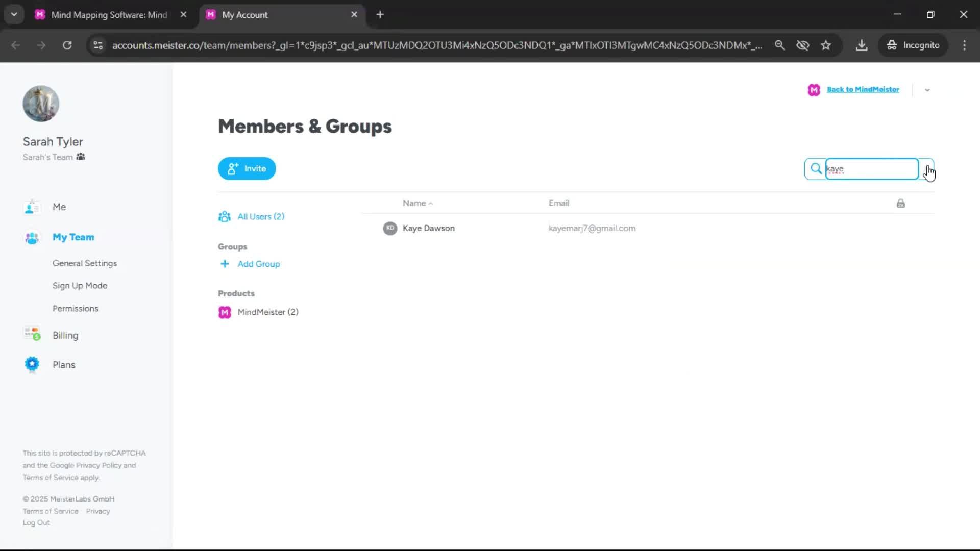Viewport: 980px width, 551px height.
Task: Click Sarah Tyler's profile picture
Action: pyautogui.click(x=41, y=104)
